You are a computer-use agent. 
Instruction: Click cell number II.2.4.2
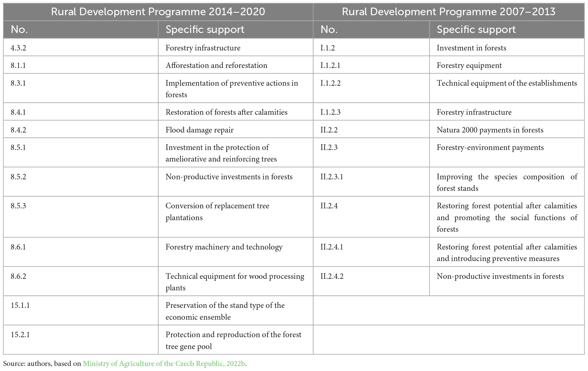coord(371,281)
